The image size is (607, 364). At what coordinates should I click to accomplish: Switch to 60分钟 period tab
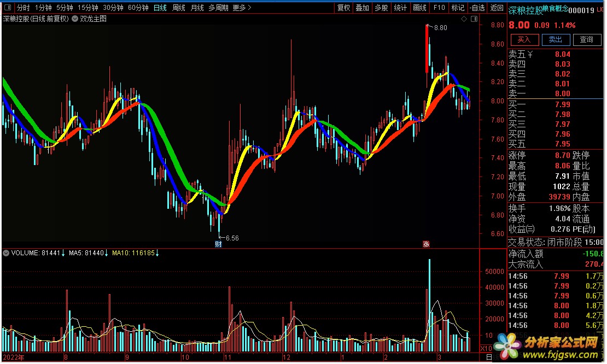point(138,7)
